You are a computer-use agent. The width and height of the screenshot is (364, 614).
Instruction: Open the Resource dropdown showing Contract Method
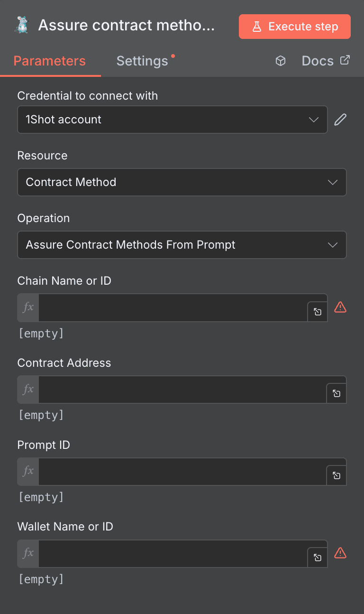click(182, 182)
